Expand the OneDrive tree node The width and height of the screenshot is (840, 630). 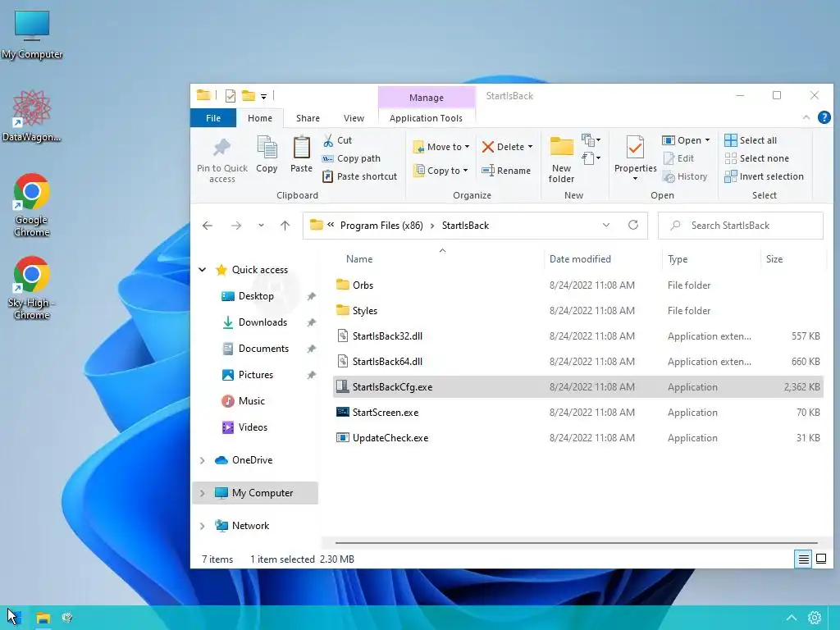(x=203, y=460)
